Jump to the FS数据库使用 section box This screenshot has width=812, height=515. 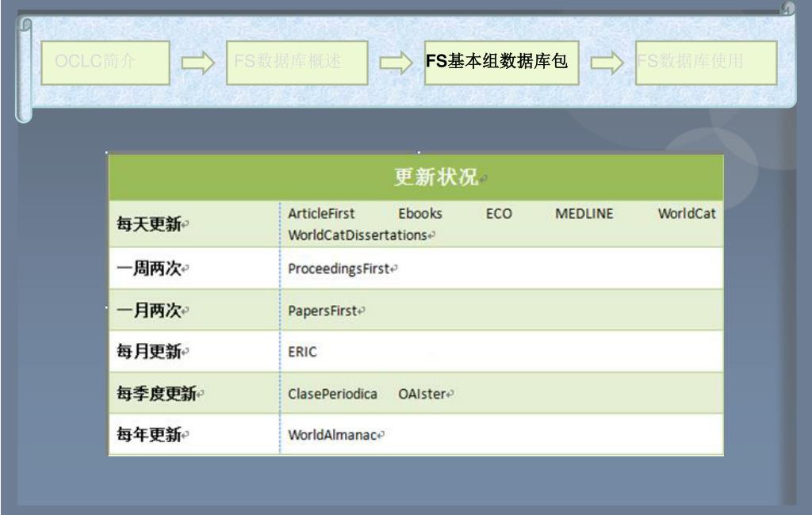707,63
